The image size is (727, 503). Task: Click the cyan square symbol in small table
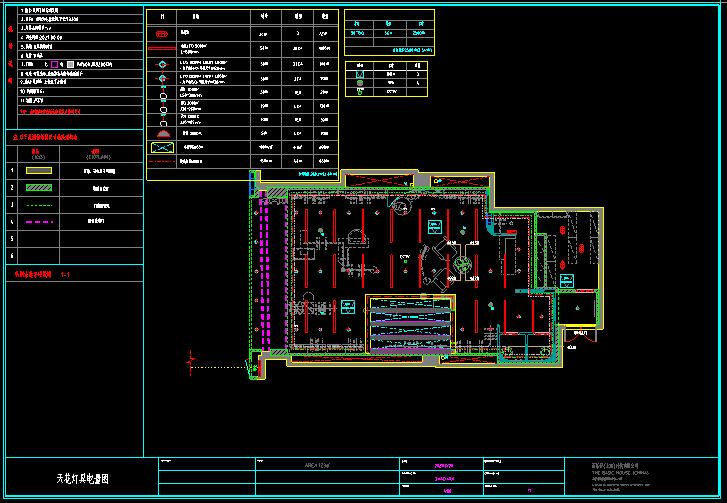coord(360,74)
